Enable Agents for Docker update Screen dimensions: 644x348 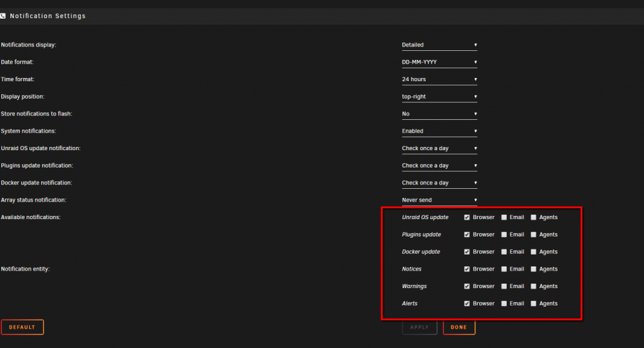click(533, 252)
